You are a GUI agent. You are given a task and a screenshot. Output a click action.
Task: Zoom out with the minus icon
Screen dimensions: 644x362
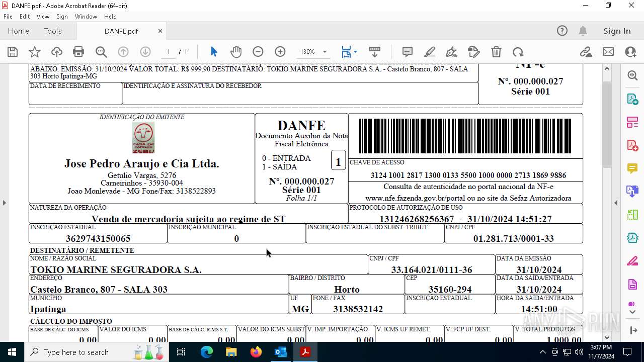tap(258, 52)
